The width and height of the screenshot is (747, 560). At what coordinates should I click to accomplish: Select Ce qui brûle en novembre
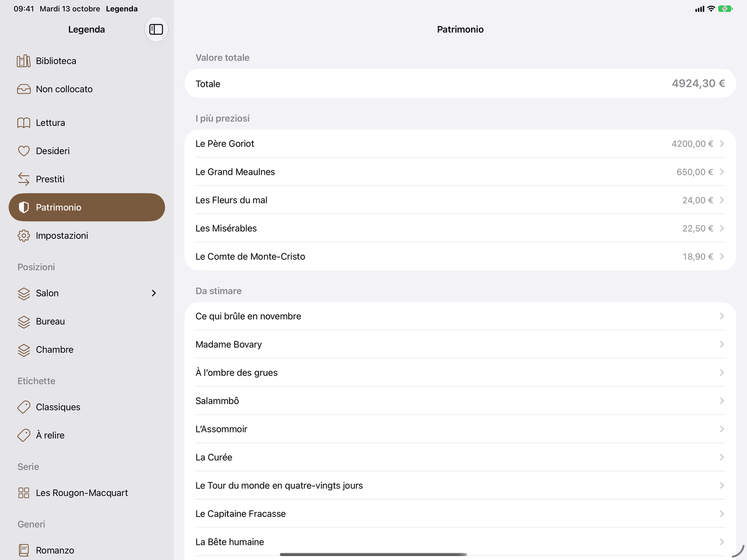pos(460,316)
